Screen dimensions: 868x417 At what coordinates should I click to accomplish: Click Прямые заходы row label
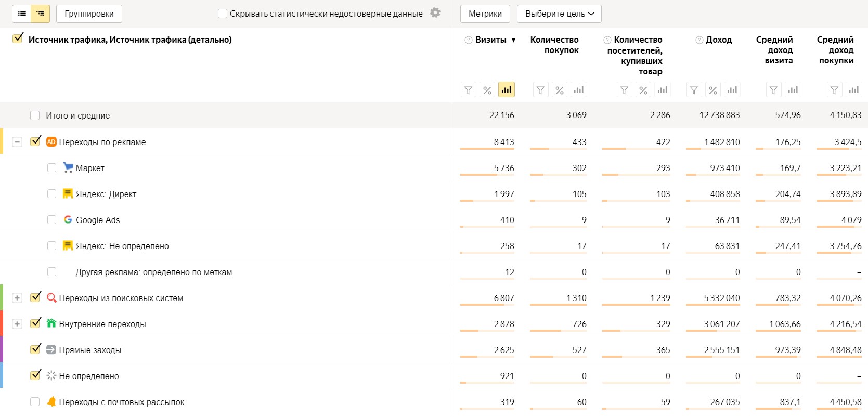pos(90,350)
